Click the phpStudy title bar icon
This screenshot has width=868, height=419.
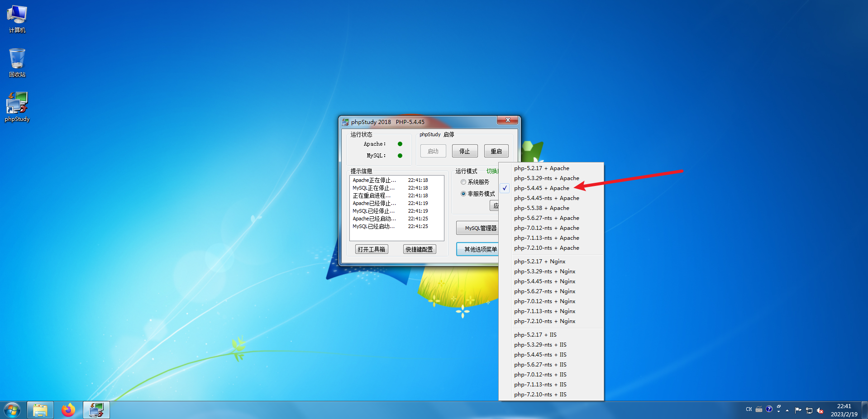345,122
